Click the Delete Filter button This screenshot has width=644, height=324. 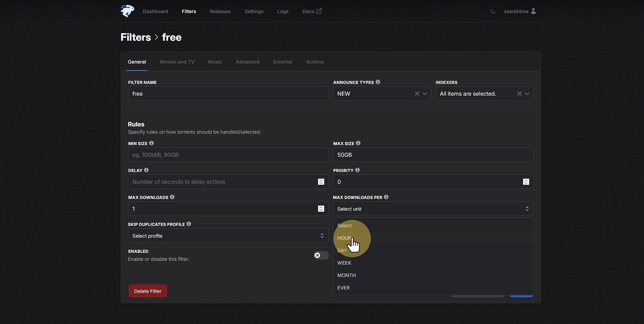point(148,291)
